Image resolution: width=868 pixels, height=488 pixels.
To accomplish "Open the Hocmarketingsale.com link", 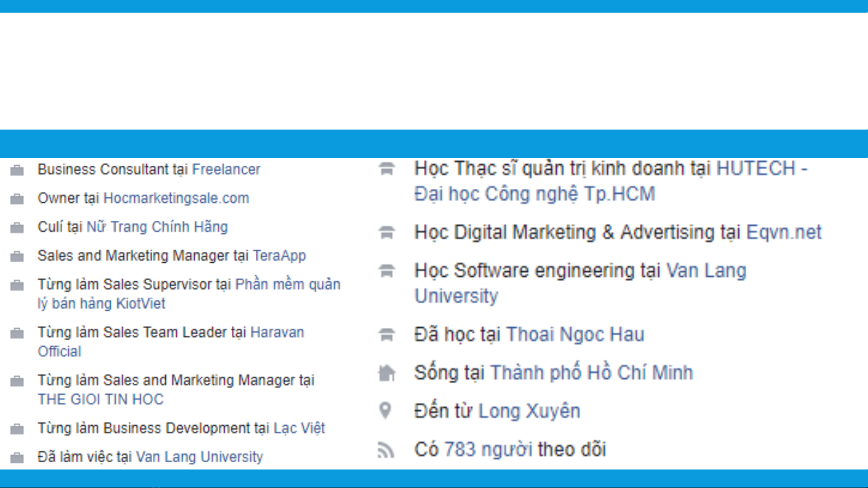I will tap(176, 198).
